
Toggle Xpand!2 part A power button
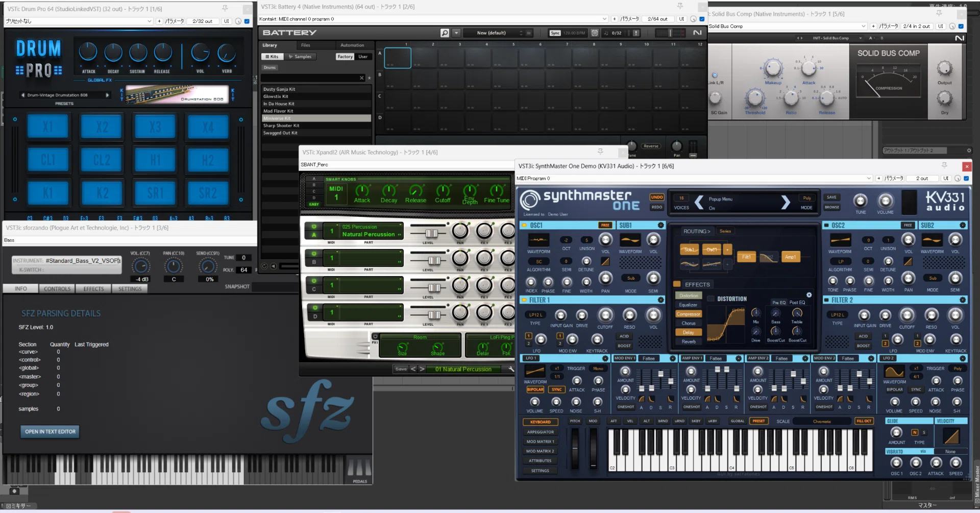click(x=314, y=227)
